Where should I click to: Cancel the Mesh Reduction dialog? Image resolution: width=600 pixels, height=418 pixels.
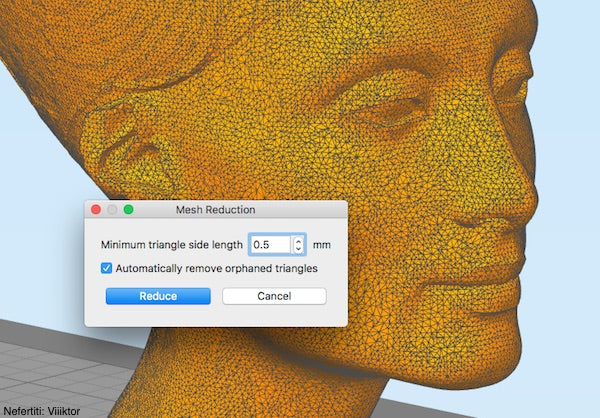point(274,296)
